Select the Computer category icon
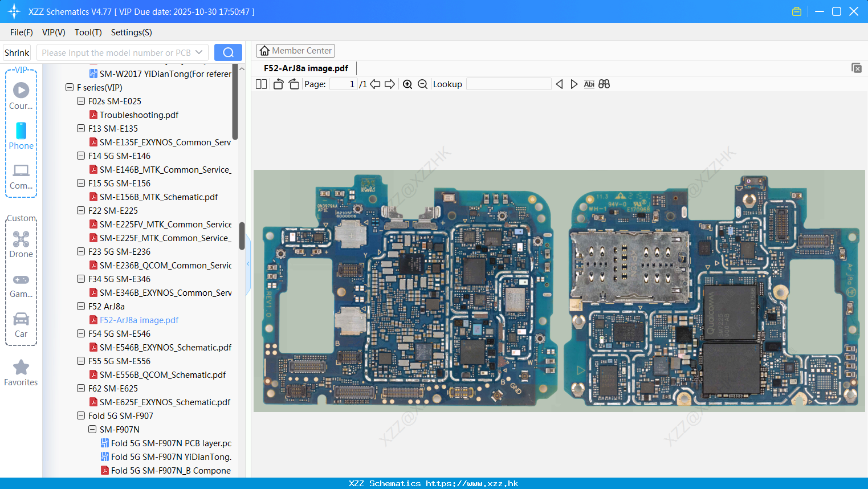The width and height of the screenshot is (868, 489). click(x=21, y=176)
